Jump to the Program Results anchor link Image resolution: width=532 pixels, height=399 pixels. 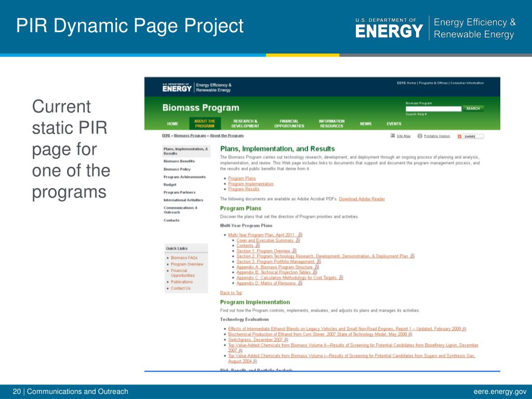(x=244, y=189)
